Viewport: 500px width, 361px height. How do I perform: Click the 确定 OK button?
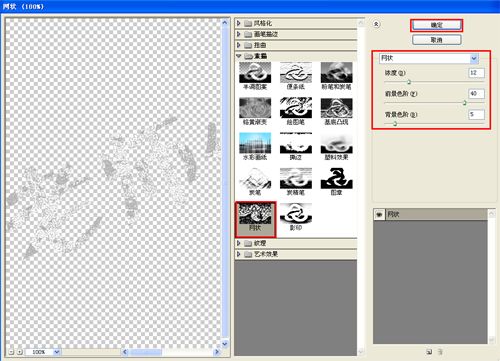pyautogui.click(x=436, y=25)
